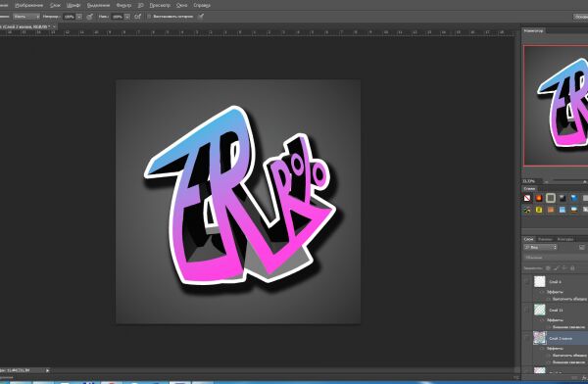Select the layer named Слой 6
Screen dimensions: 588x384
555,281
